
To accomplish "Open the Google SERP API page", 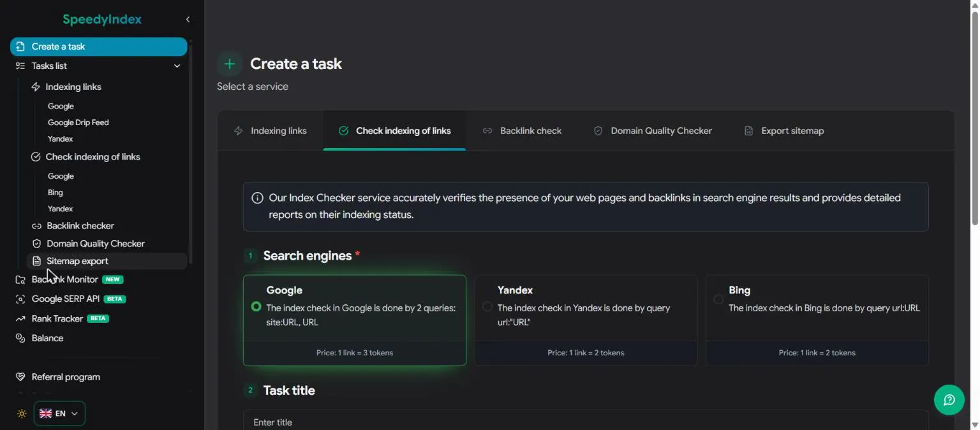I will click(66, 299).
